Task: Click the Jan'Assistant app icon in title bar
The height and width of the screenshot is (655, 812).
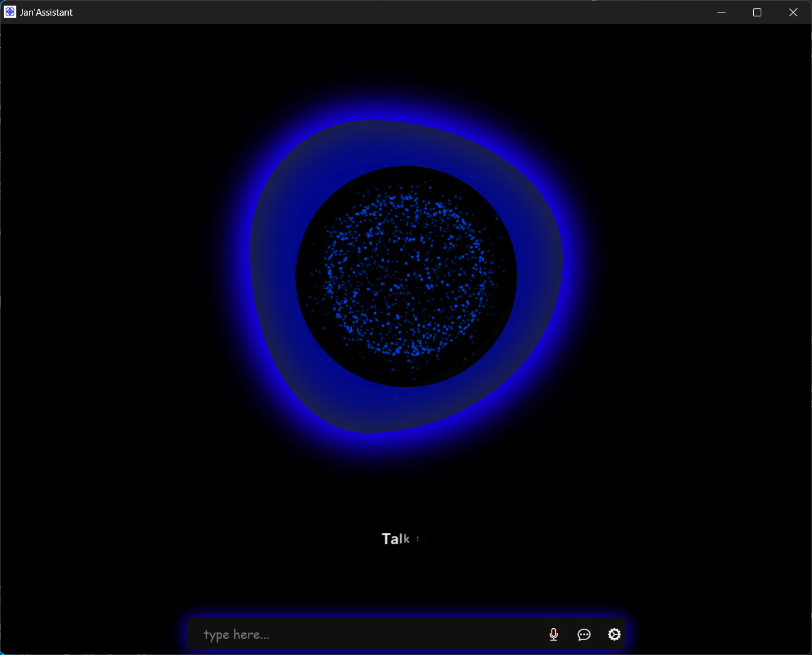Action: (x=10, y=12)
